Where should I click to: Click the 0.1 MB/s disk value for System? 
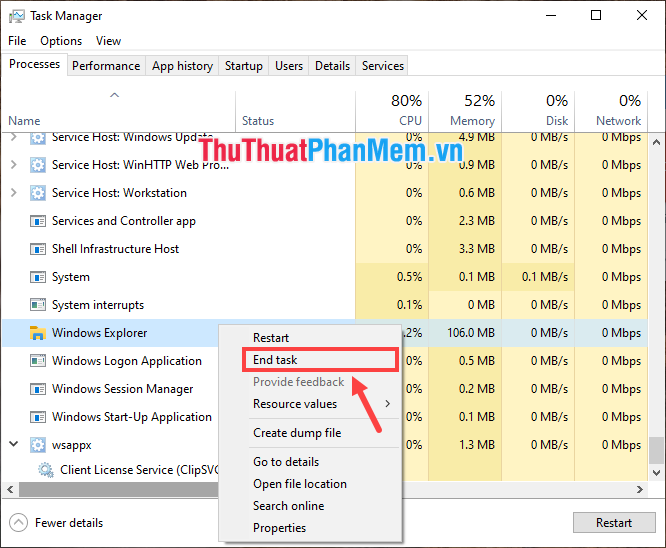pyautogui.click(x=545, y=277)
